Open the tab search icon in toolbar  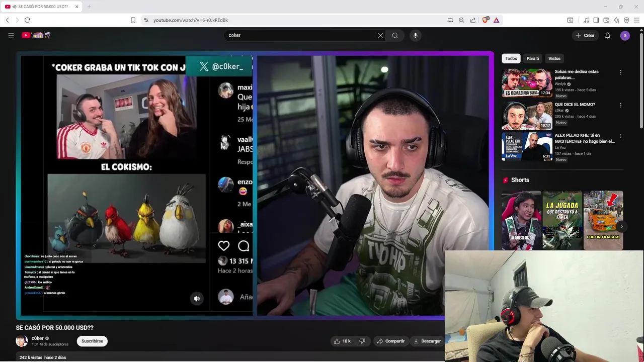coord(570,20)
